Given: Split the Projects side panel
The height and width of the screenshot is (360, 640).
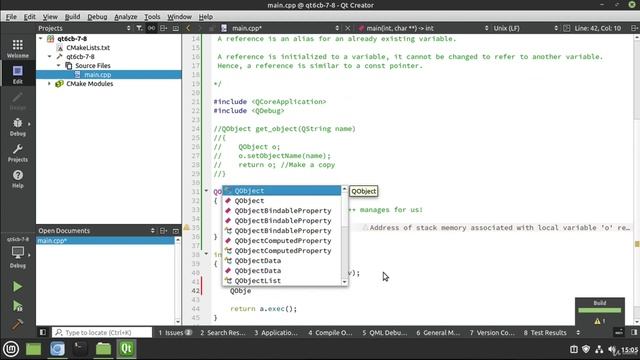Looking at the screenshot, I should tap(164, 28).
